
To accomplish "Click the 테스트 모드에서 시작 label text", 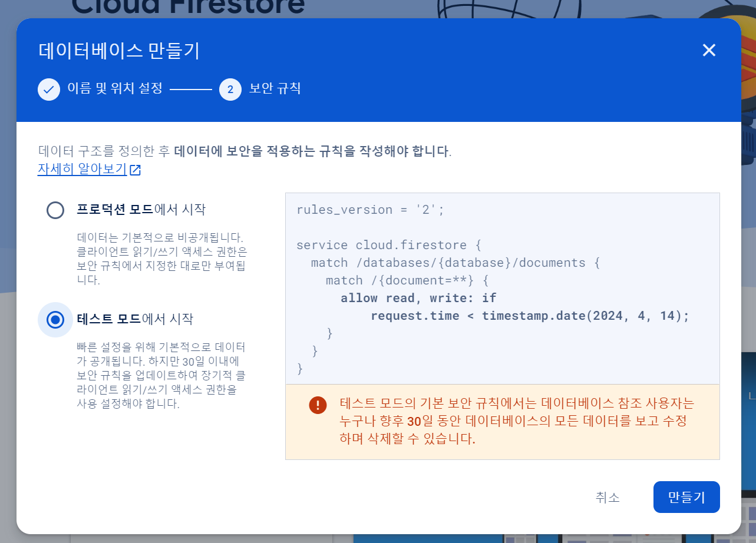I will (x=135, y=319).
